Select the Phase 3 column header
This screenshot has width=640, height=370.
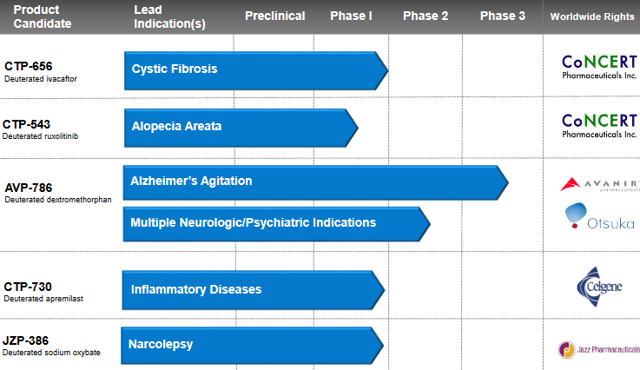point(502,16)
